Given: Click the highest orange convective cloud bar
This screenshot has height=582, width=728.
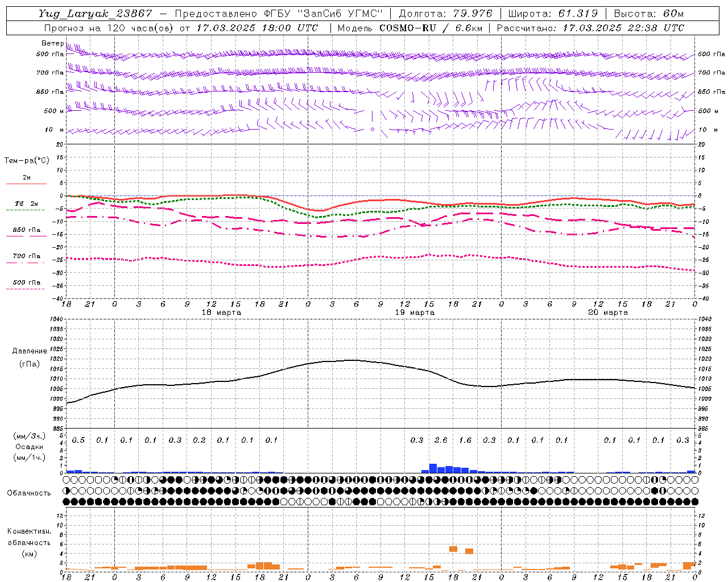Looking at the screenshot, I should [453, 549].
